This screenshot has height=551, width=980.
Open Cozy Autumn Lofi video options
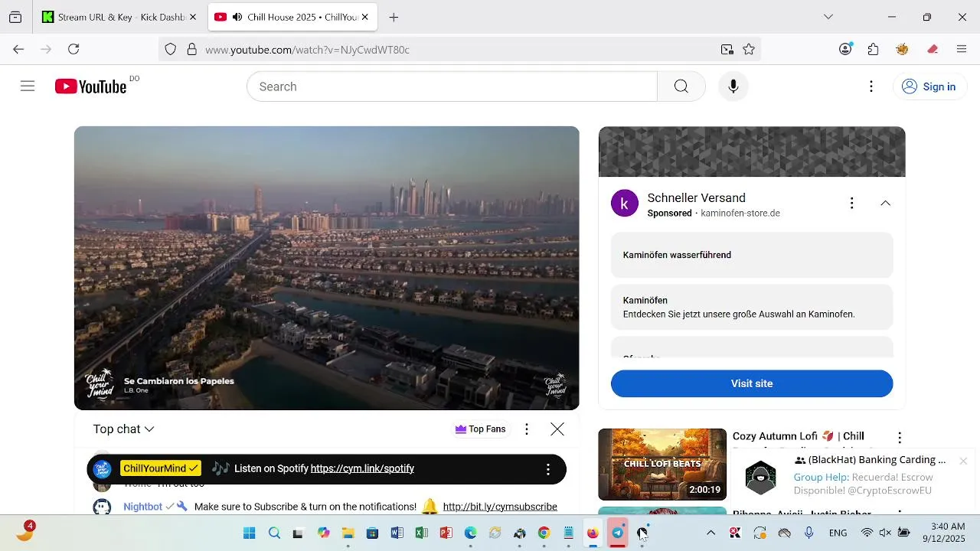(x=900, y=438)
